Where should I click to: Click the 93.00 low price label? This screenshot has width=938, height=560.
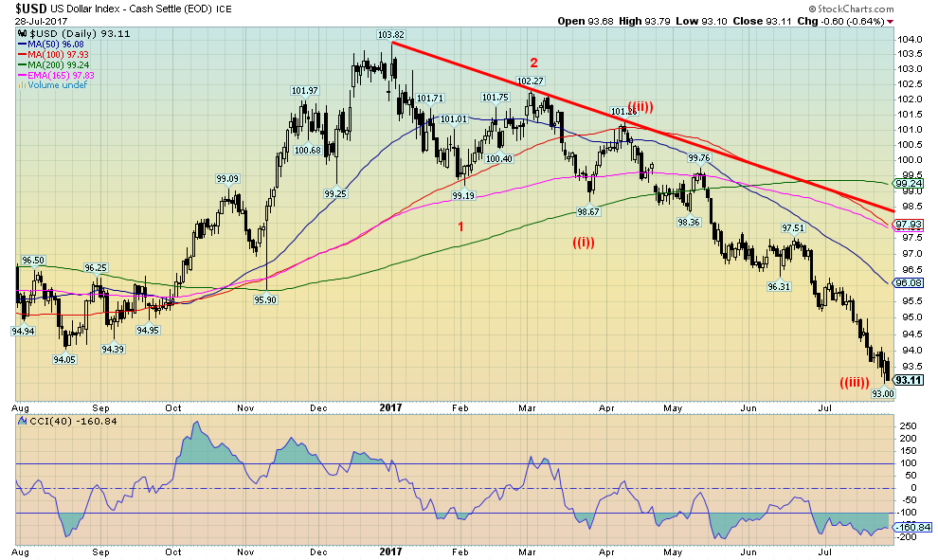pyautogui.click(x=882, y=393)
